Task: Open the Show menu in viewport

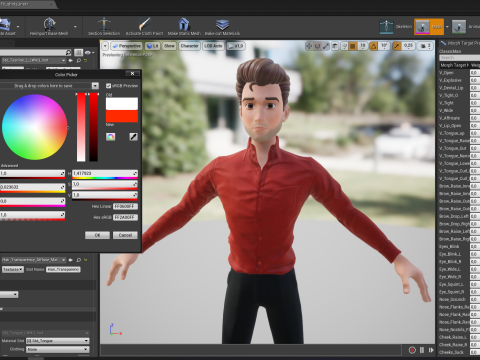Action: click(x=169, y=46)
